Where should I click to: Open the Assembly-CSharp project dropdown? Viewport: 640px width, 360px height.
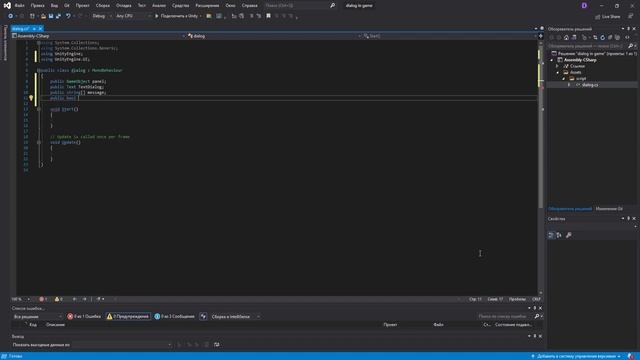tap(98, 36)
